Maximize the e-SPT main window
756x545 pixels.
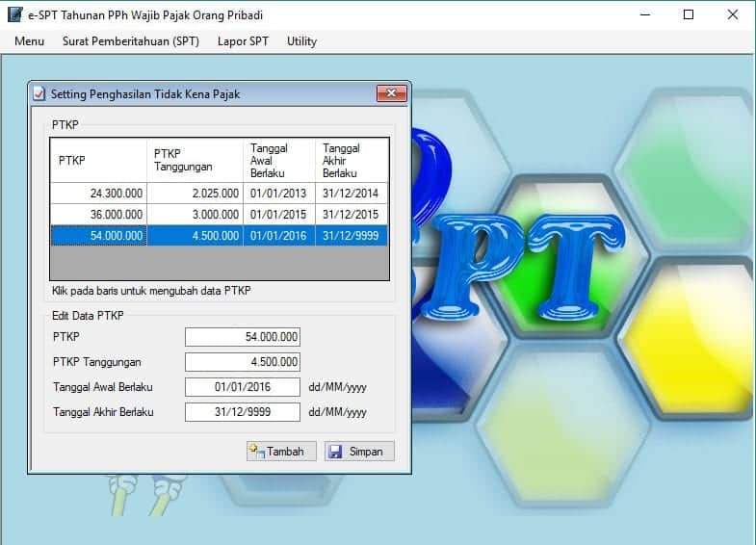click(x=689, y=15)
